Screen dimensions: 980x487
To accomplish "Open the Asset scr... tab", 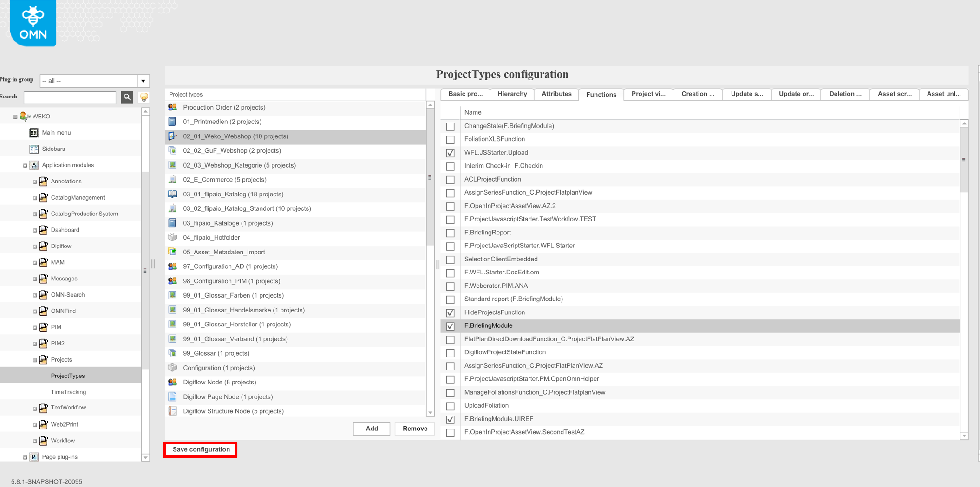I will click(x=895, y=94).
